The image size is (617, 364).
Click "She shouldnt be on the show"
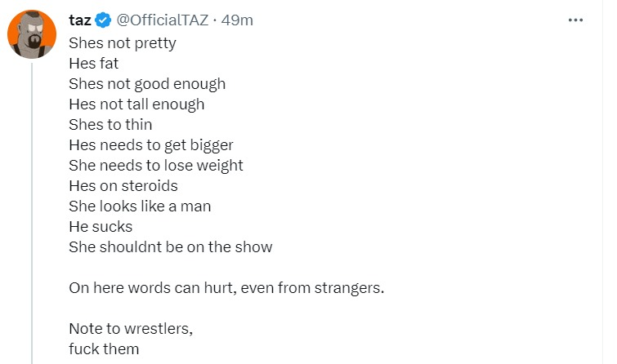click(171, 246)
